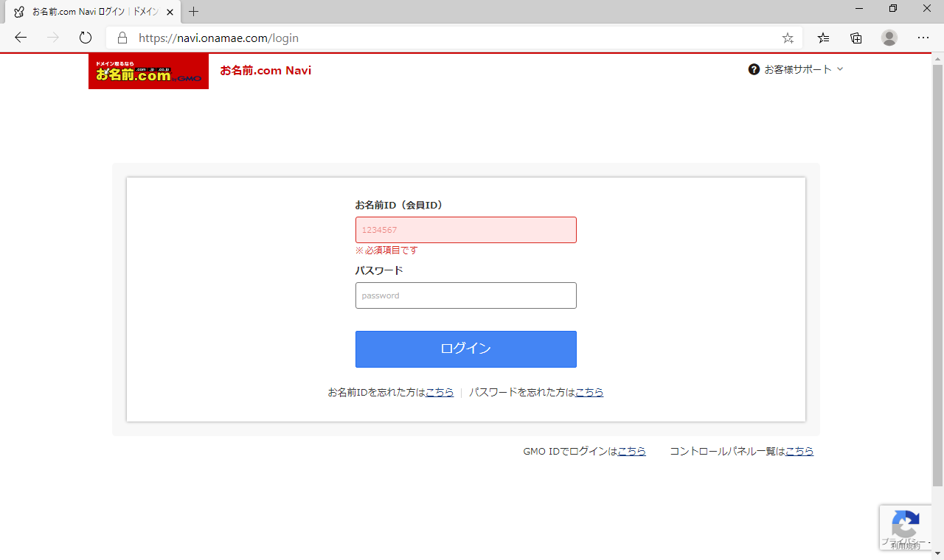
Task: Click the お名前.com logo image
Action: pyautogui.click(x=148, y=71)
